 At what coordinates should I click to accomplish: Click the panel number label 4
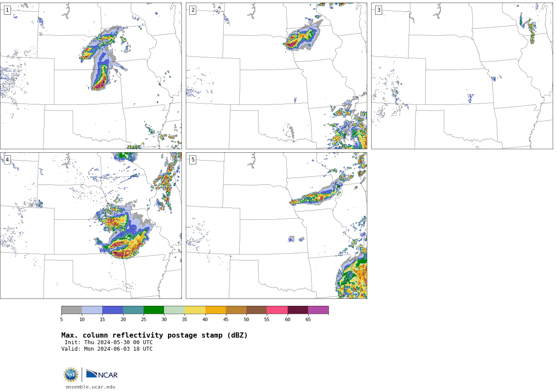point(7,160)
